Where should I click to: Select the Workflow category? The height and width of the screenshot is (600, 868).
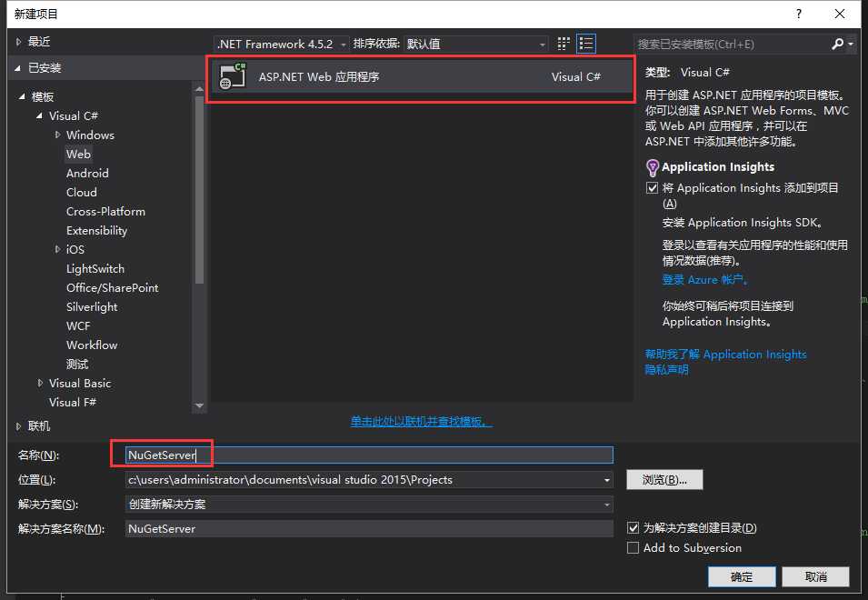(x=92, y=345)
